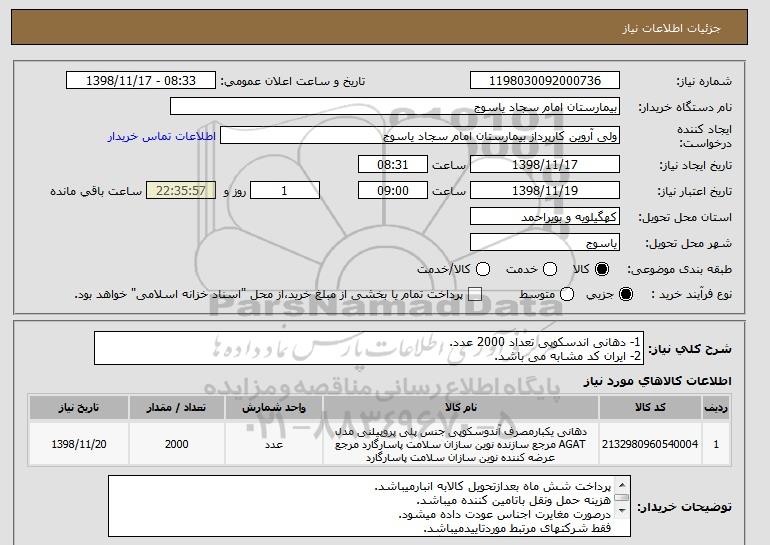770x545 pixels.
Task: Click the need date cell 1398/11/20
Action: [79, 444]
